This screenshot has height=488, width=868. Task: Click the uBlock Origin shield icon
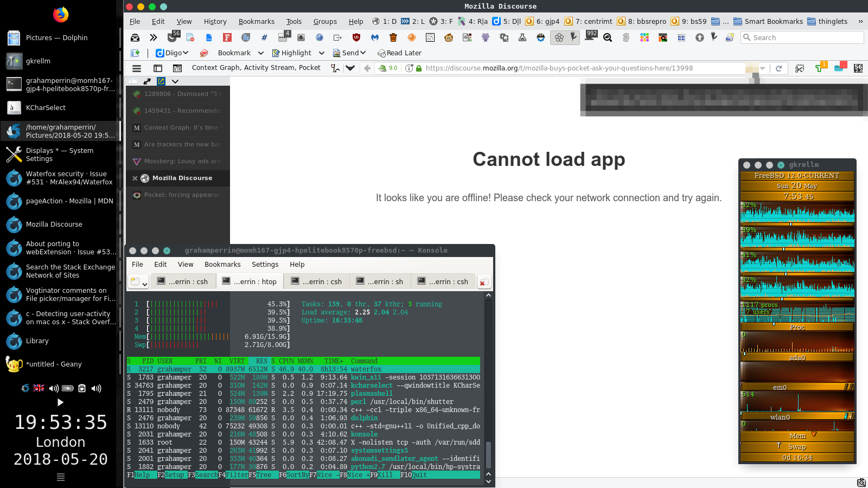pos(356,37)
